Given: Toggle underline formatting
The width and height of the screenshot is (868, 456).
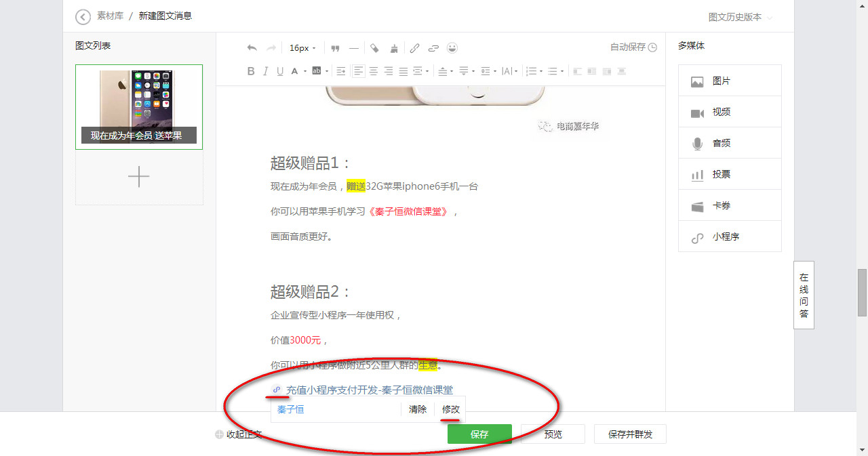Looking at the screenshot, I should point(280,71).
